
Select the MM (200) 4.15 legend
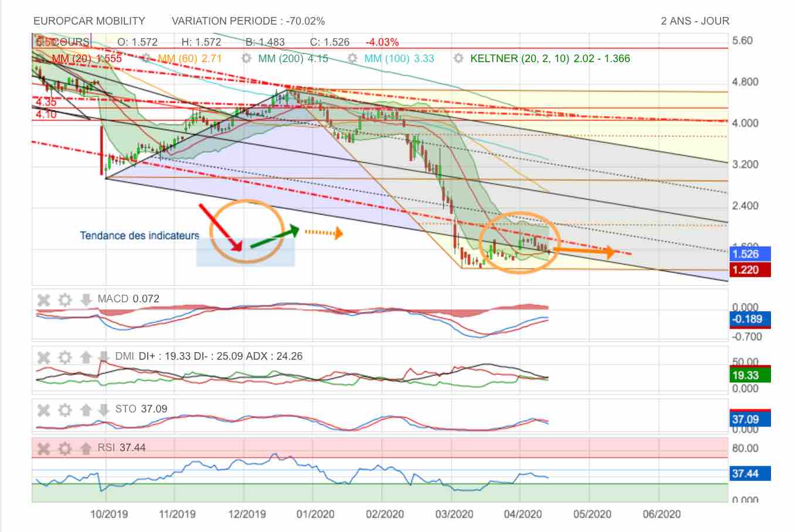[x=293, y=59]
